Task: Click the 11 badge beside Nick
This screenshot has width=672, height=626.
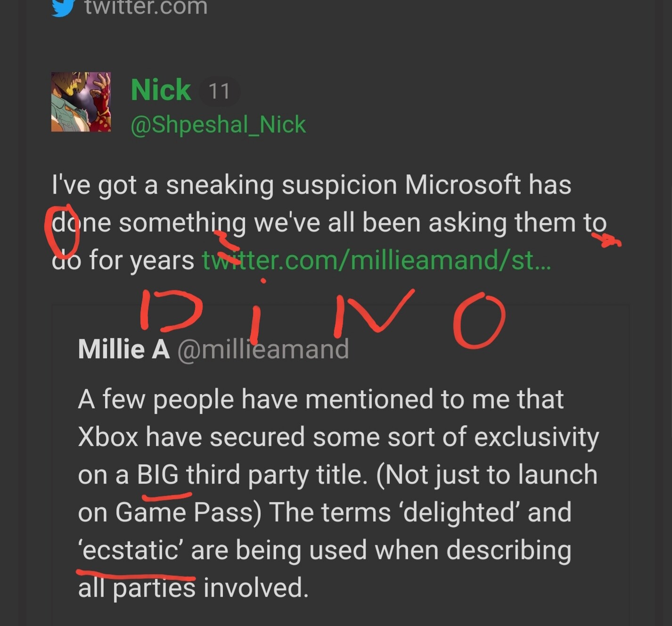Action: click(219, 91)
